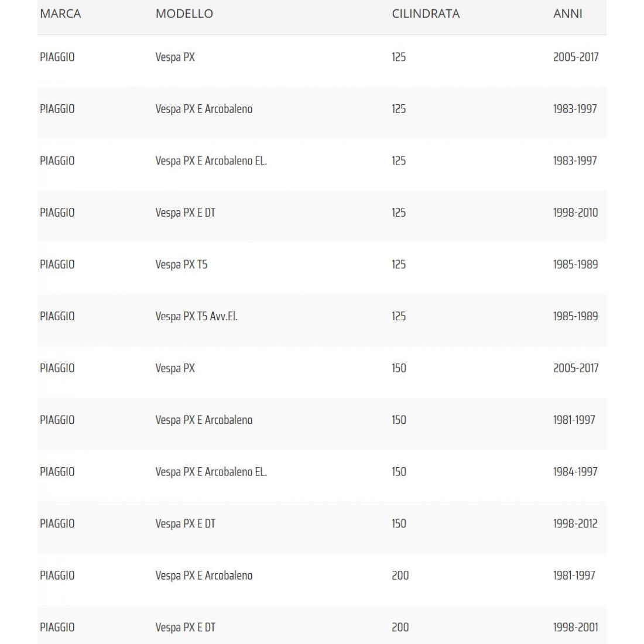Select Vespa PX E Arcobaleno EL. 1984-1997 model
Image resolution: width=644 pixels, height=644 pixels.
click(x=211, y=472)
